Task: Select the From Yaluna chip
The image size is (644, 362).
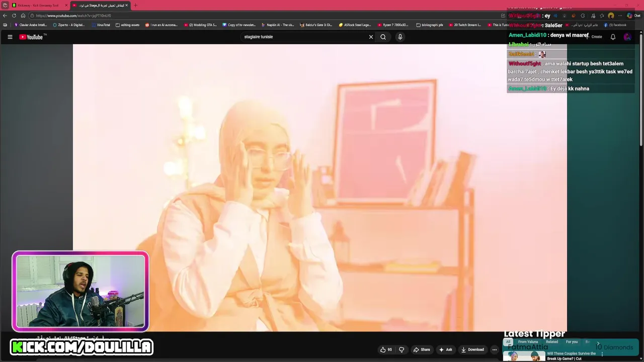Action: (528, 342)
